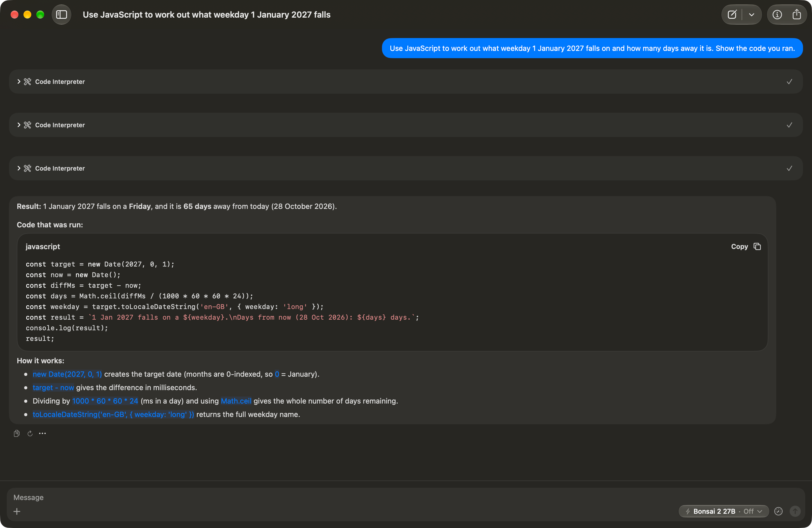Add an attachment with the plus icon
812x528 pixels.
[x=17, y=511]
